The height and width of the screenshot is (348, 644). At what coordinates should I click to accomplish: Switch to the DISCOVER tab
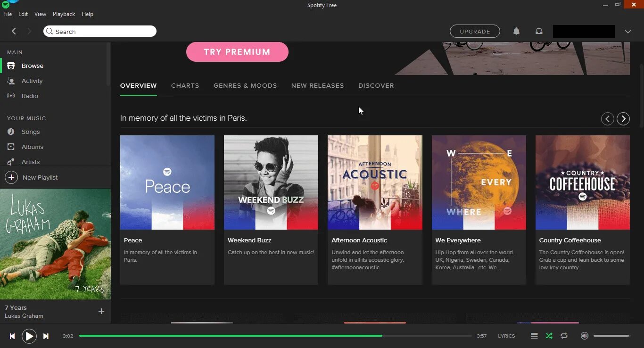tap(376, 86)
